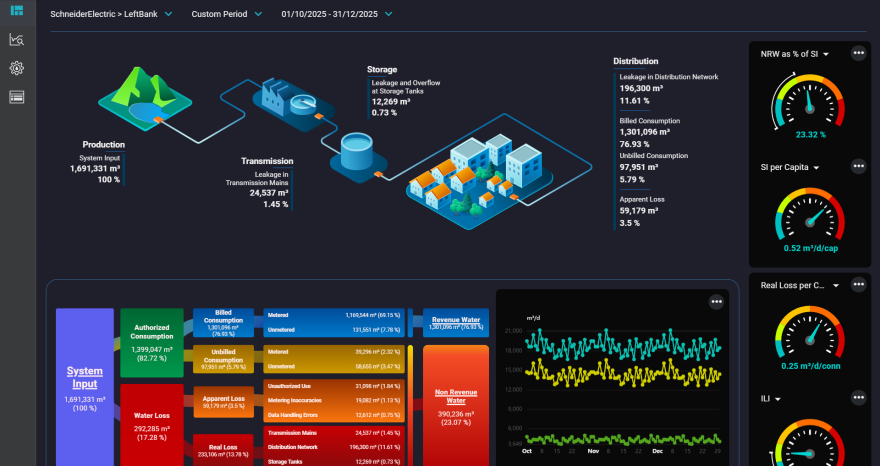
Task: Change the Real Loss per C... indicator dropdown
Action: tap(800, 285)
